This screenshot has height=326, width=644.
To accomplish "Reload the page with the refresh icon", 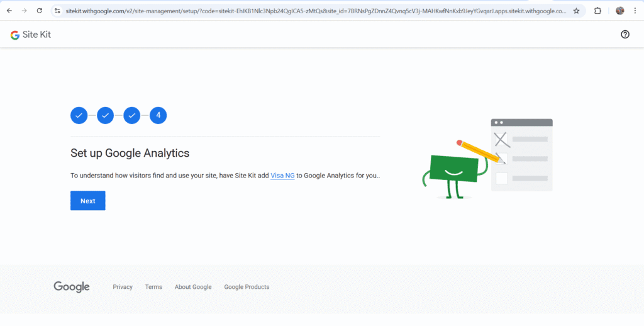I will (40, 11).
